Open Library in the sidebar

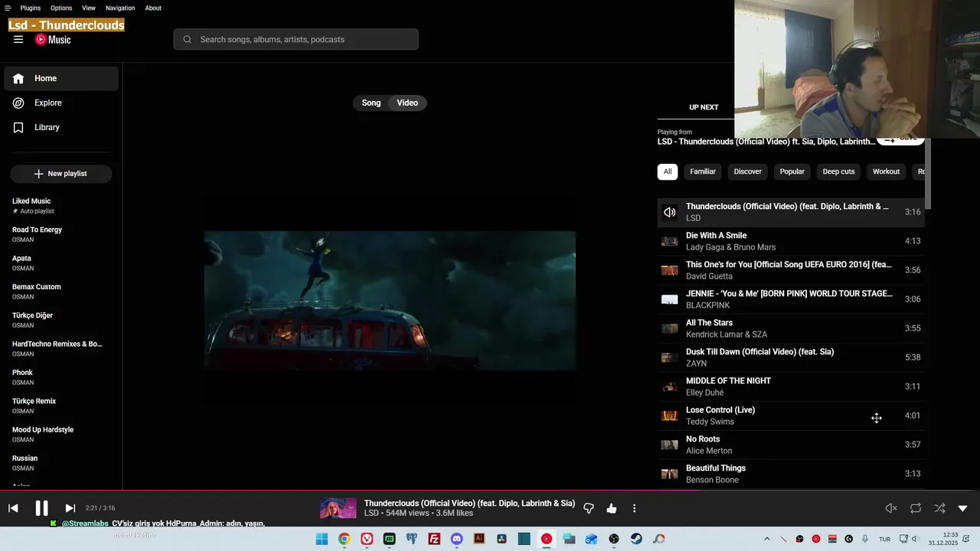pos(61,127)
